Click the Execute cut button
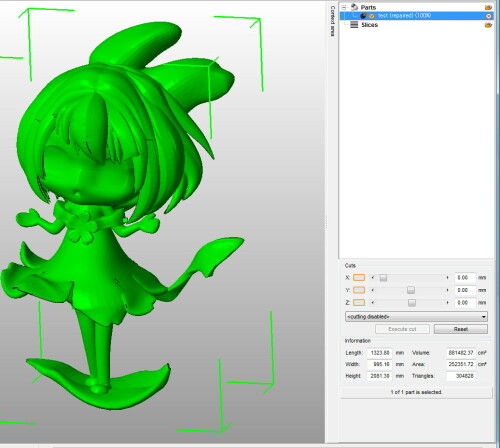Screen dimensions: 500x448 (x=402, y=329)
